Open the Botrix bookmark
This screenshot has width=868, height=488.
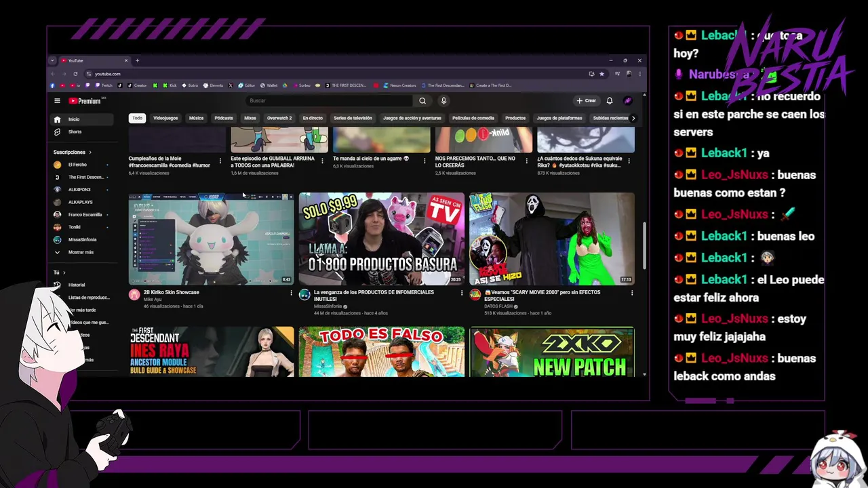tap(190, 85)
